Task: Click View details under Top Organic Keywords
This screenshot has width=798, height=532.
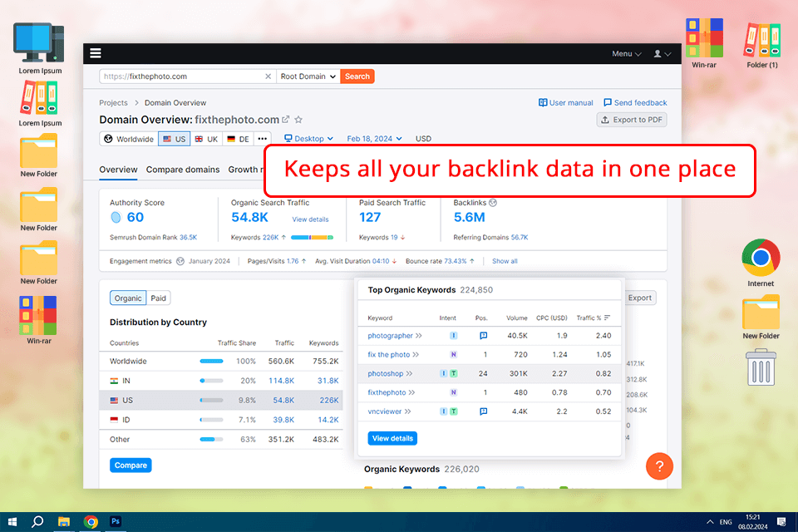Action: click(x=392, y=438)
